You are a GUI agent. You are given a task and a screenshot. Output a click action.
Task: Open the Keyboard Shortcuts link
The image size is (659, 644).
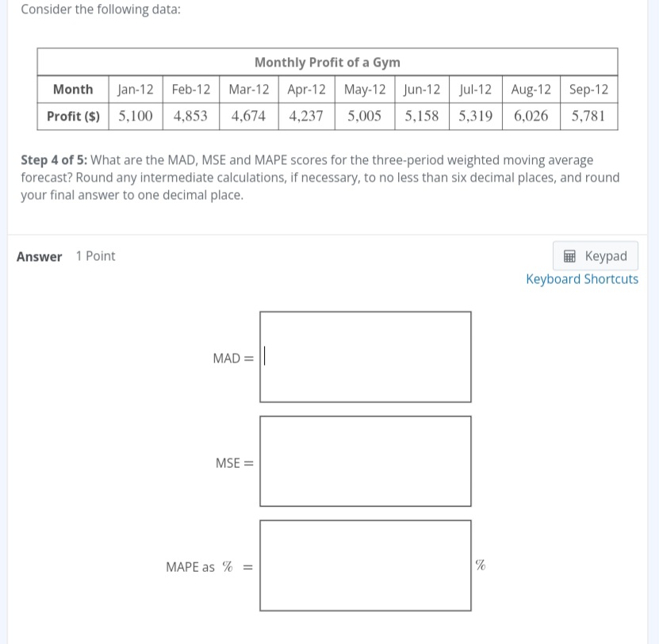[x=581, y=278]
